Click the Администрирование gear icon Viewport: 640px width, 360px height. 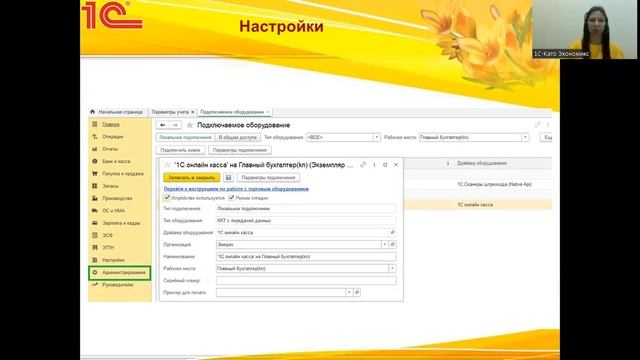point(95,272)
